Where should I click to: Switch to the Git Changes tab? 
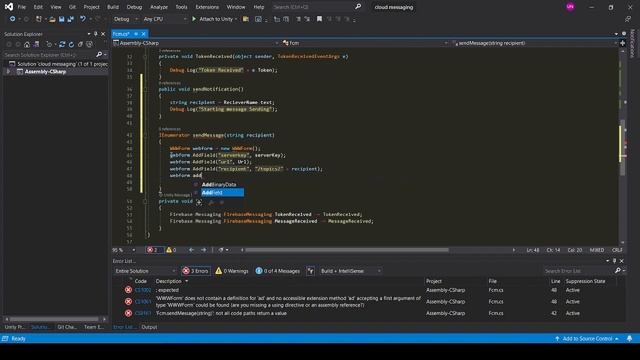67,327
